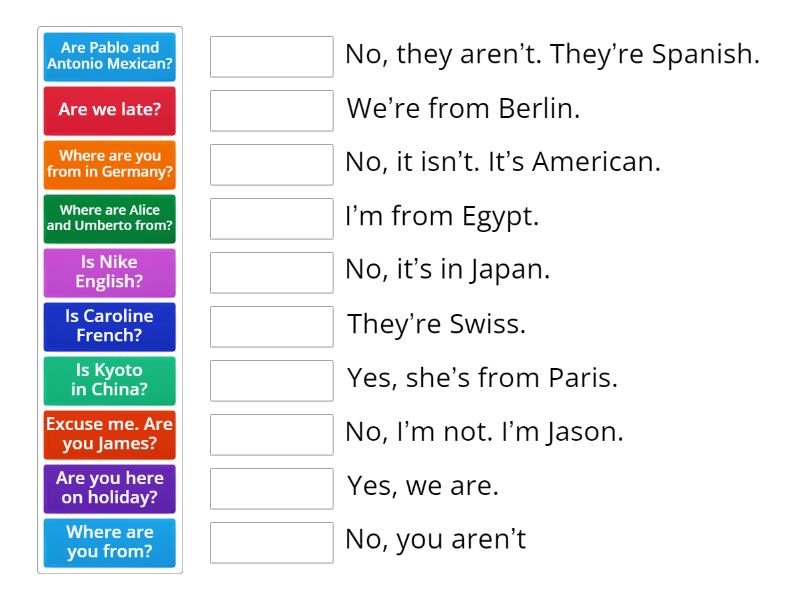This screenshot has width=800, height=600.
Task: Click the box next to 'We're from Berlin.'
Action: (x=272, y=111)
